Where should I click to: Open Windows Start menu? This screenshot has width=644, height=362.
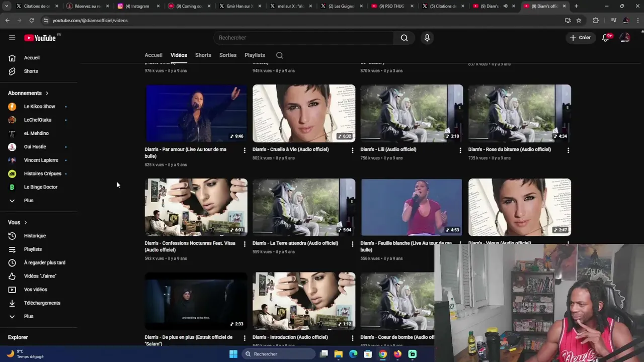point(233,354)
